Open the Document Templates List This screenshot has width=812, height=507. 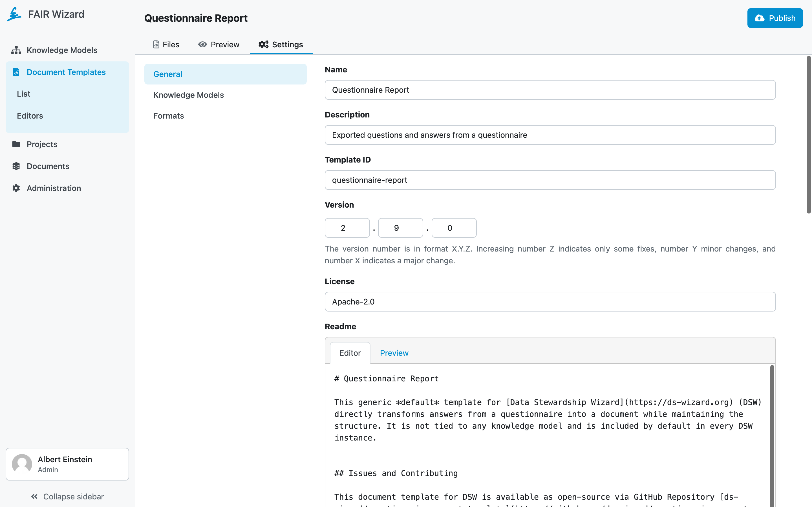(23, 94)
